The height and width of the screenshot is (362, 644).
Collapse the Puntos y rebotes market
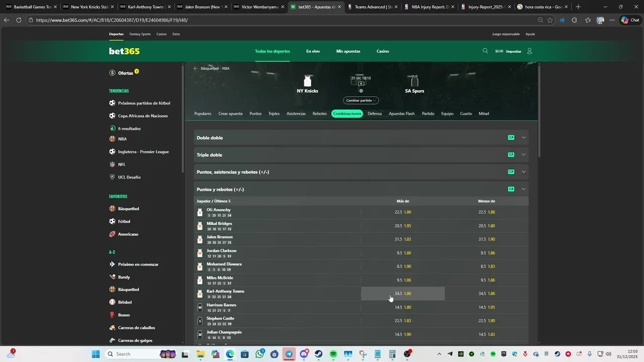(524, 189)
